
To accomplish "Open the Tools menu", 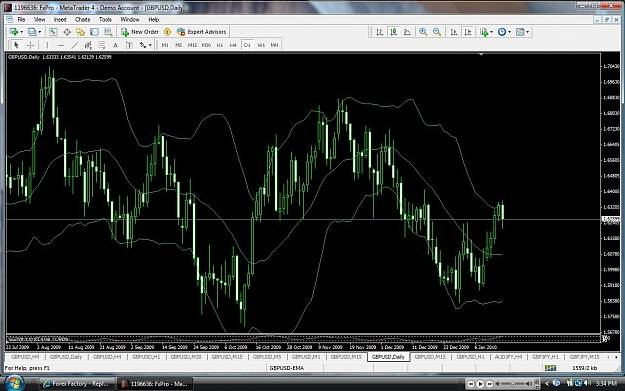I will [105, 19].
